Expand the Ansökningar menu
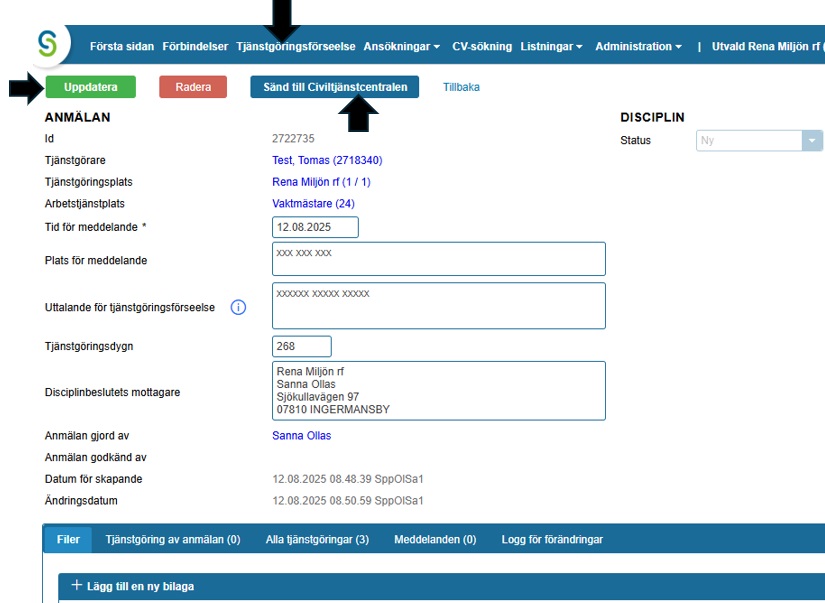This screenshot has height=603, width=825. point(402,47)
